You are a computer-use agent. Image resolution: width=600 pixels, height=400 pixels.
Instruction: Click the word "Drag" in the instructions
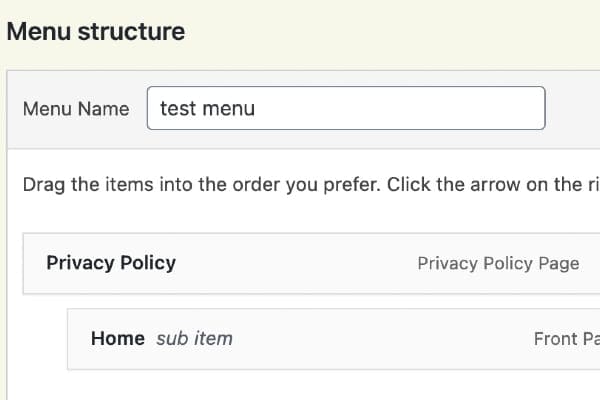(x=43, y=185)
